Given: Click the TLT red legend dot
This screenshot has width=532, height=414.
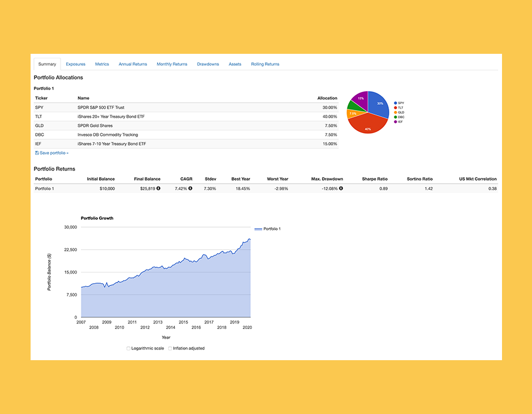Looking at the screenshot, I should (395, 108).
